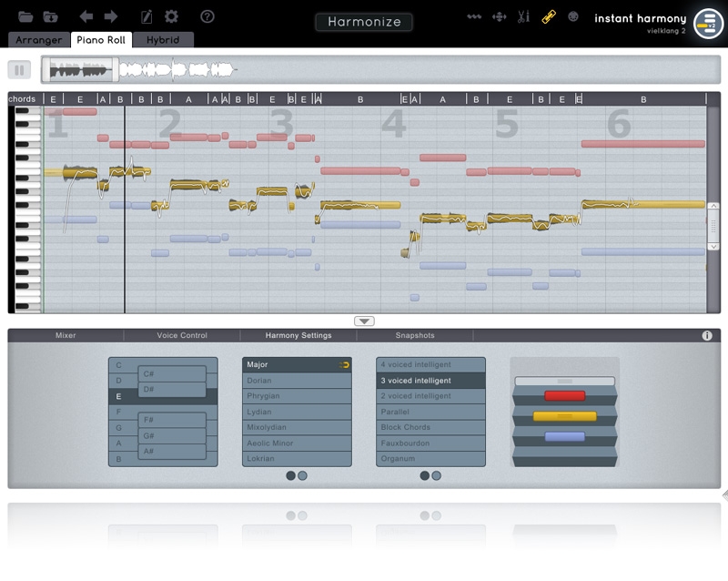This screenshot has width=728, height=581.
Task: Set the key to G
Action: [118, 427]
